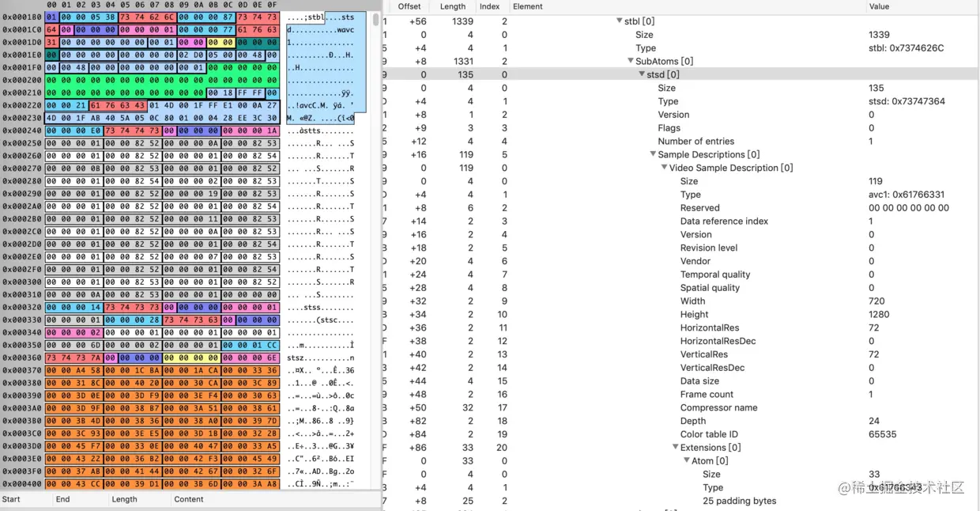Viewport: 980px width, 511px height.
Task: Click the value avc1: 0x61766331
Action: (x=906, y=195)
